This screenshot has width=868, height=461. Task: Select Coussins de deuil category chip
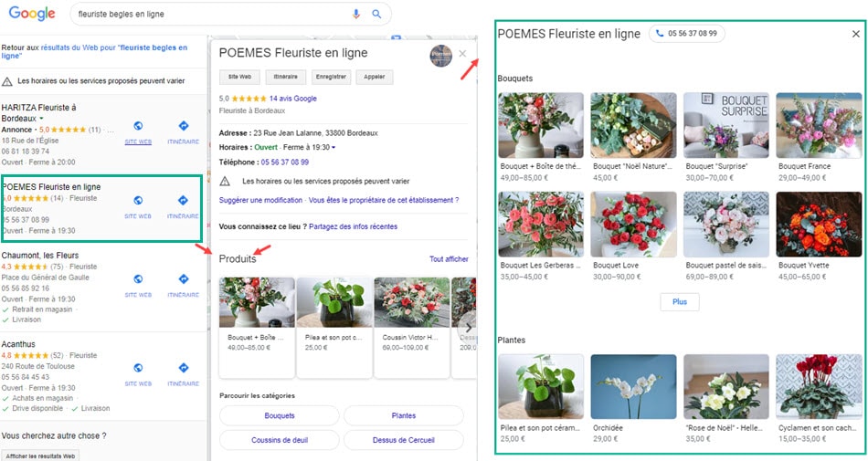pos(280,440)
